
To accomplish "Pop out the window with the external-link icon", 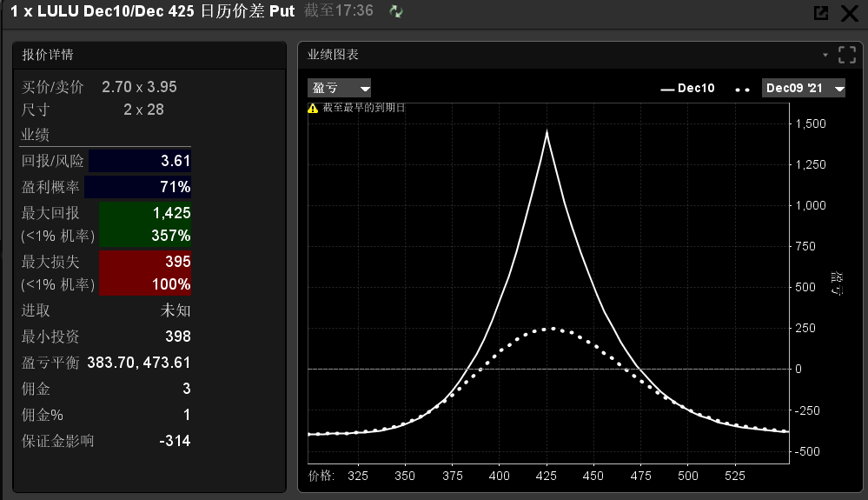I will [x=820, y=13].
